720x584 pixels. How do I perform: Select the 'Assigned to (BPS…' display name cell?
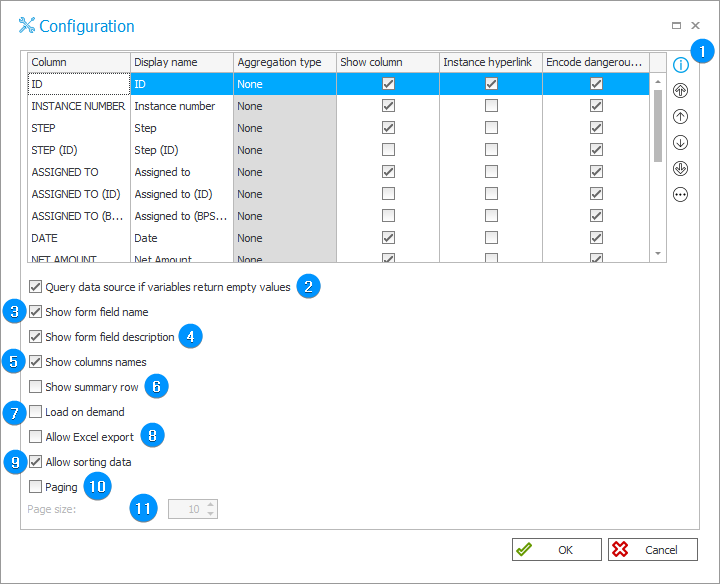[x=182, y=216]
